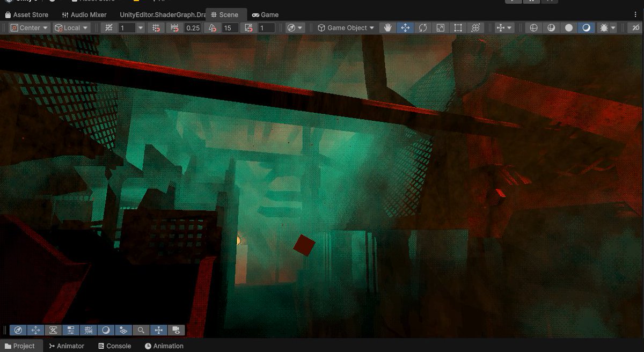This screenshot has height=352, width=644.
Task: Click the Play button at top
Action: [513, 2]
